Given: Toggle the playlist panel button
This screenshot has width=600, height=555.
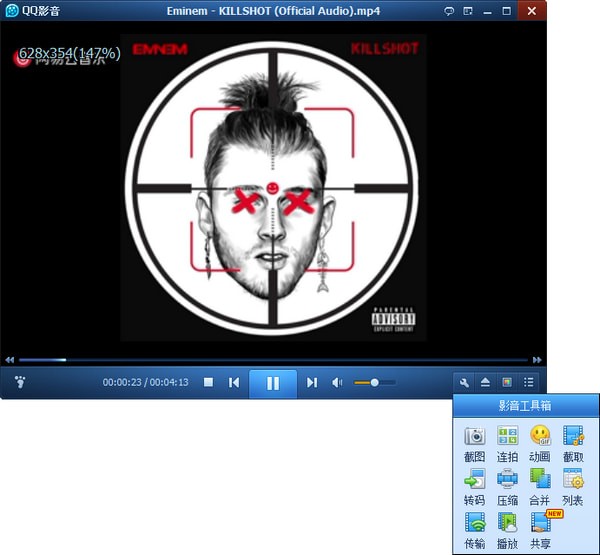Looking at the screenshot, I should (528, 382).
